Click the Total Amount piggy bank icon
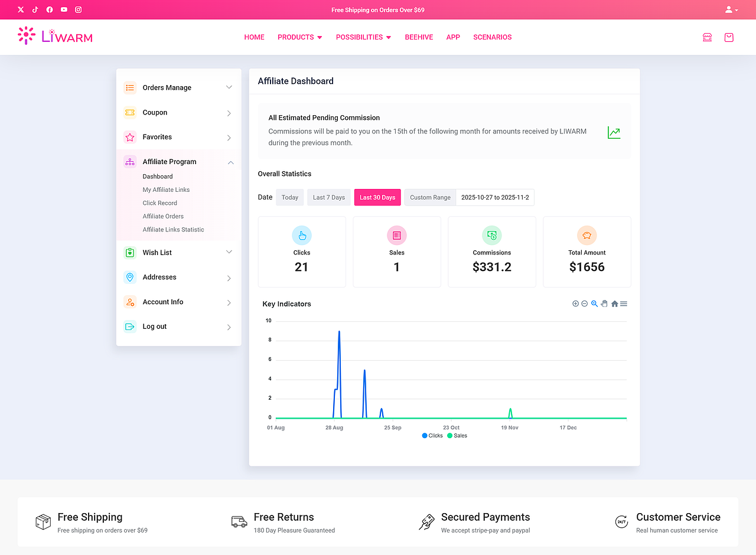The image size is (756, 555). [x=587, y=236]
